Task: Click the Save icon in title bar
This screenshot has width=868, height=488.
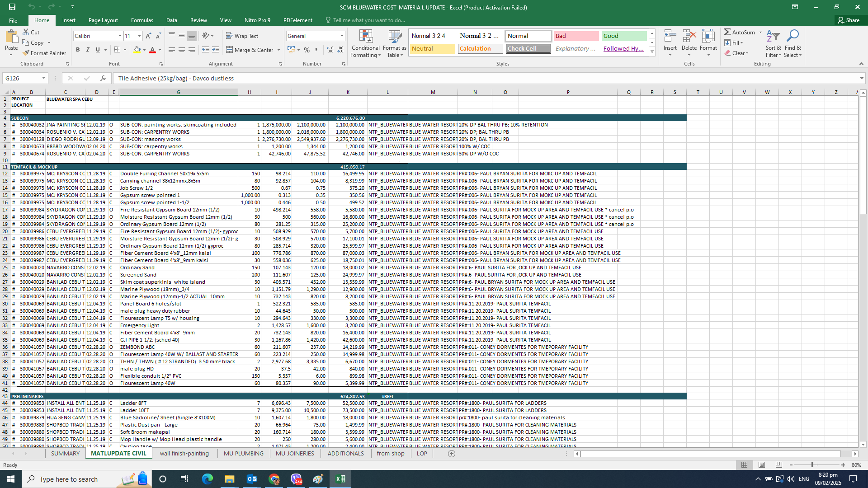Action: click(x=12, y=7)
